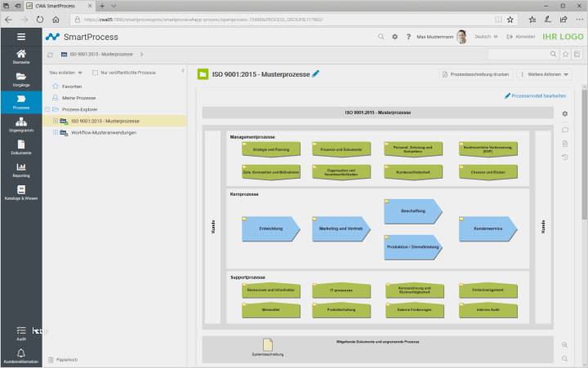Zoom in on the process diagram
588x368 pixels.
(565, 345)
